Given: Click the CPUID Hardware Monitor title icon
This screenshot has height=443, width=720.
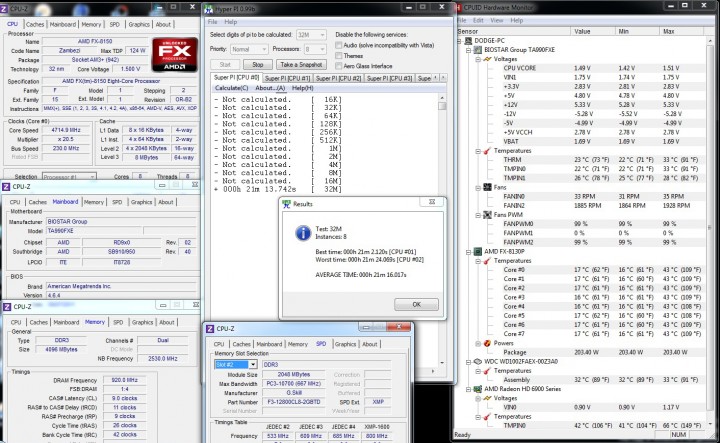Looking at the screenshot, I should (458, 7).
